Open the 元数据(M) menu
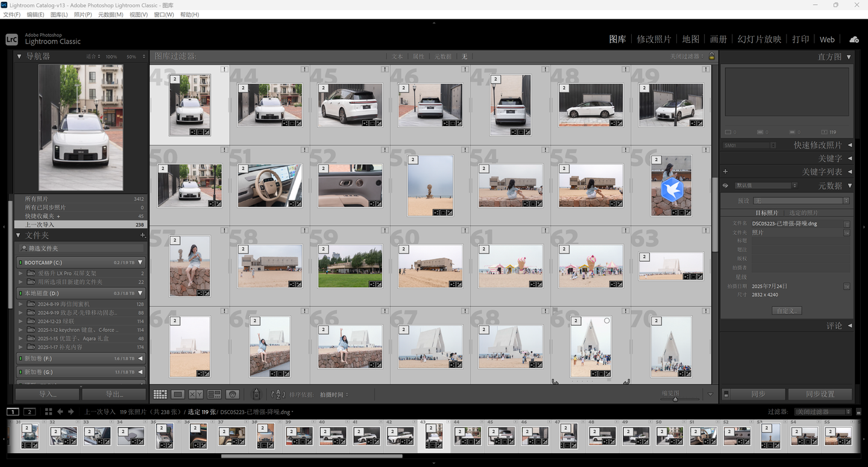 (110, 14)
